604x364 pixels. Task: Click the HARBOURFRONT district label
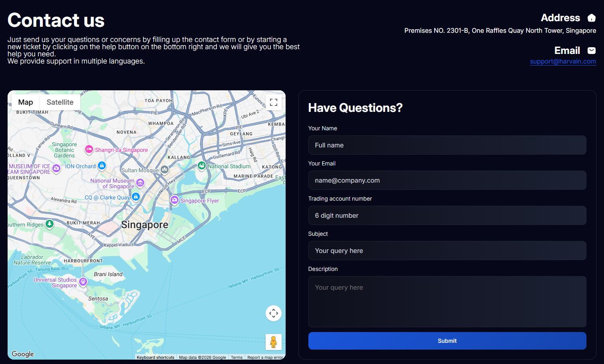[x=83, y=261]
